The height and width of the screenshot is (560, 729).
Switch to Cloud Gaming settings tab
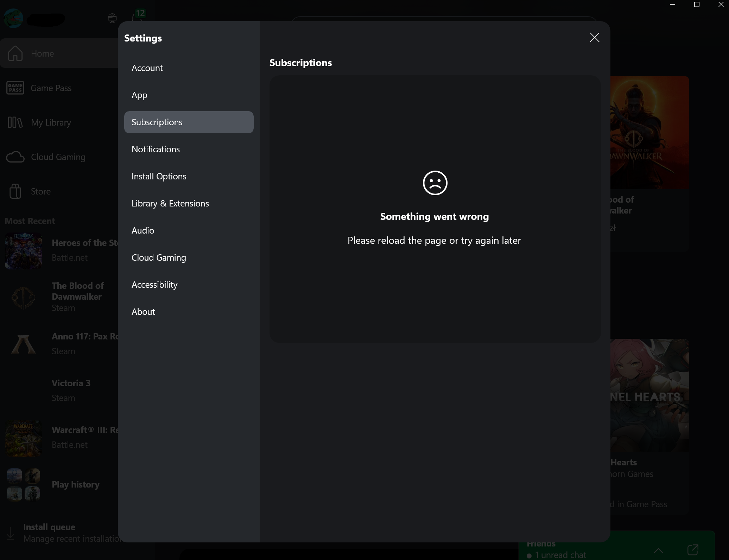[x=189, y=257]
